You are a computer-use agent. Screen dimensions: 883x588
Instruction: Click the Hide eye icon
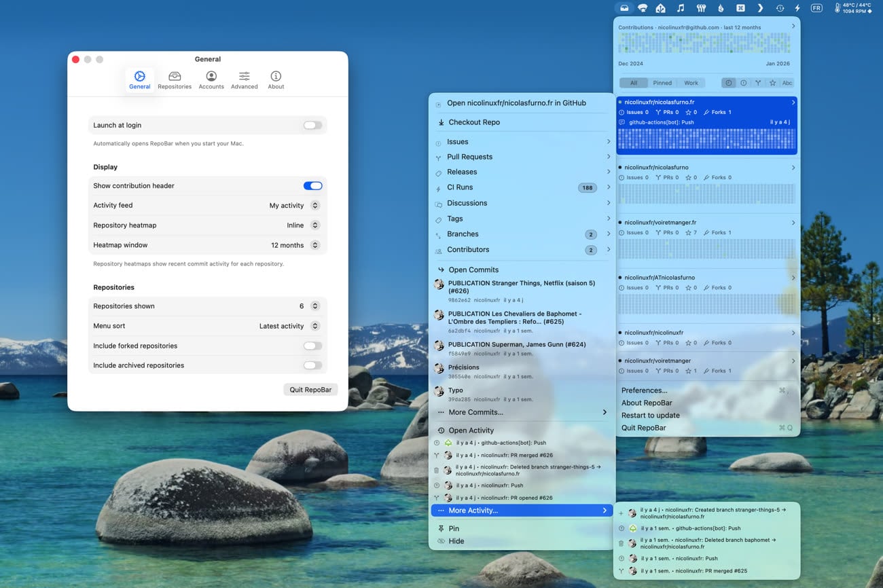[x=441, y=542]
